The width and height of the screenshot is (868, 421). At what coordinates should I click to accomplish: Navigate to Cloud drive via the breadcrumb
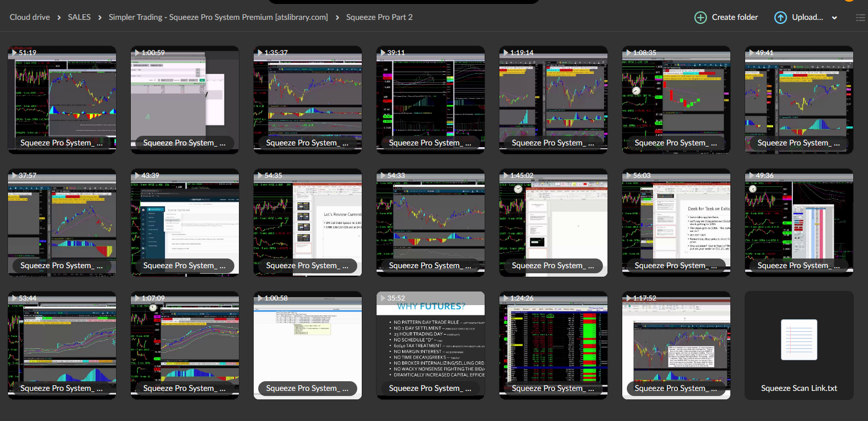30,17
